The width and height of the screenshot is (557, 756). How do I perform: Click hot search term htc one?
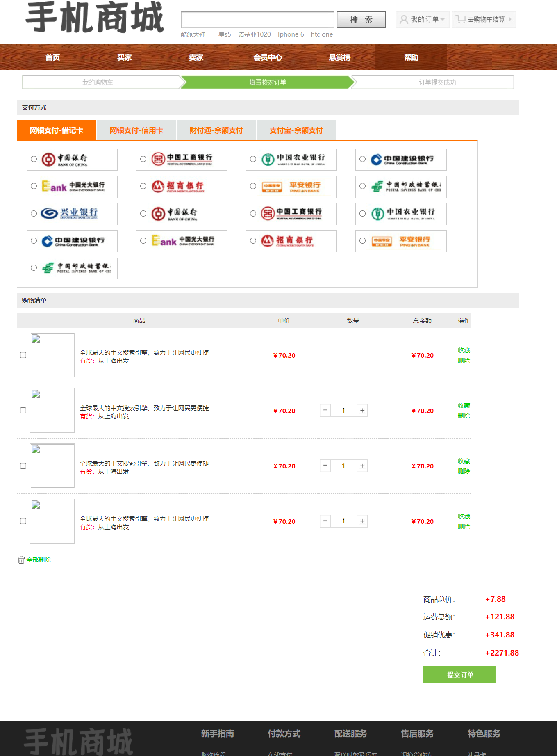pos(322,34)
